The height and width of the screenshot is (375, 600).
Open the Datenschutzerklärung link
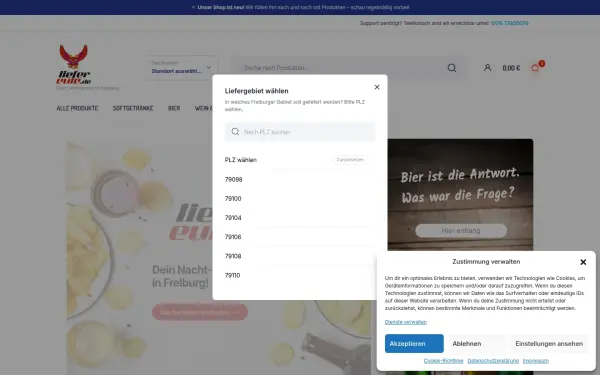click(x=493, y=361)
